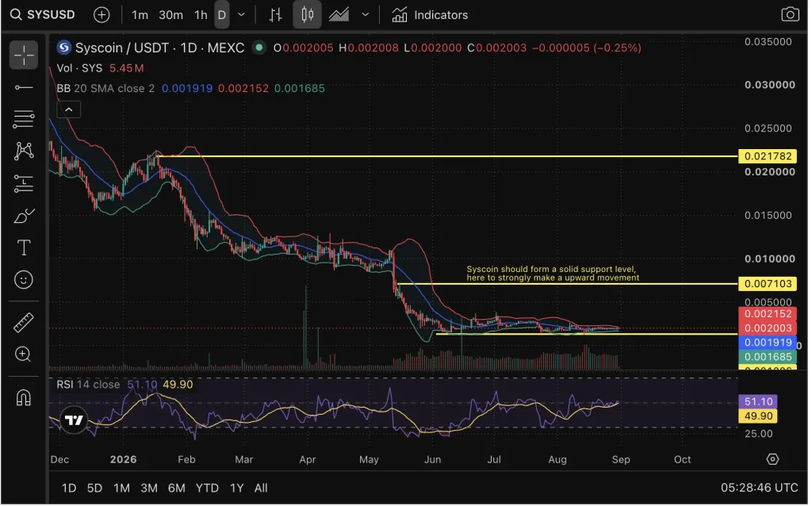Click the 2026 date axis label
The width and height of the screenshot is (812, 506).
[123, 459]
